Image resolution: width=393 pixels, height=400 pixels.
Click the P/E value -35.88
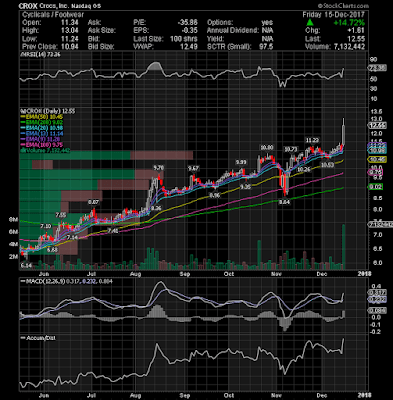(187, 23)
